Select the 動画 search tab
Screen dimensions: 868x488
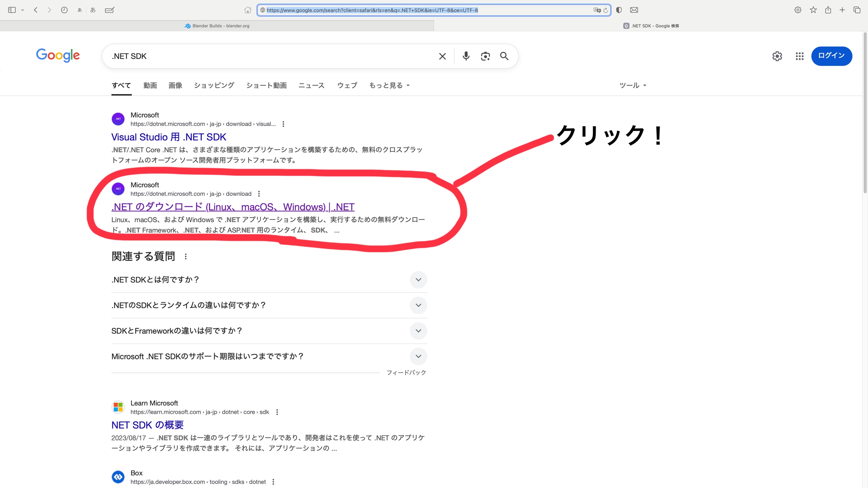(150, 86)
